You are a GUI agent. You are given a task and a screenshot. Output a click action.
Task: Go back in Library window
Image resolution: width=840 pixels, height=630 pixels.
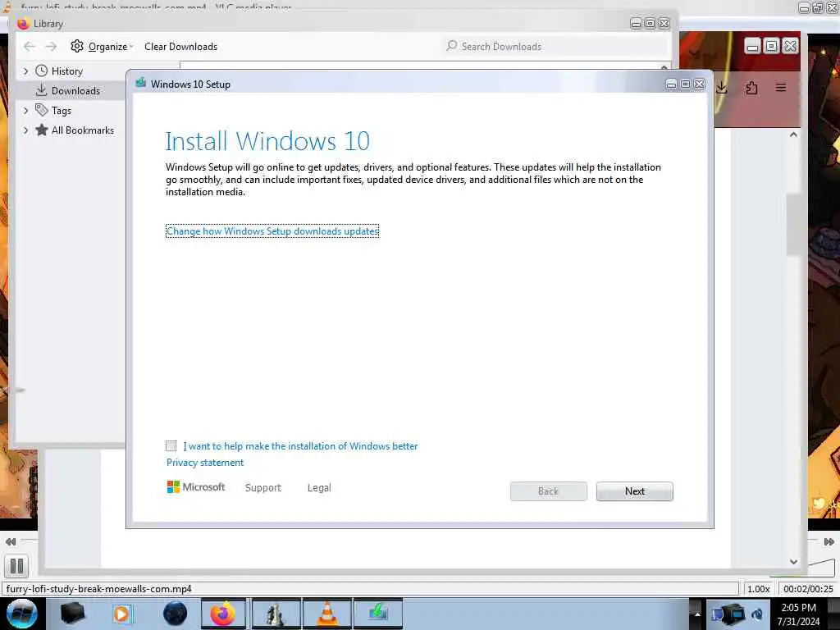point(30,47)
